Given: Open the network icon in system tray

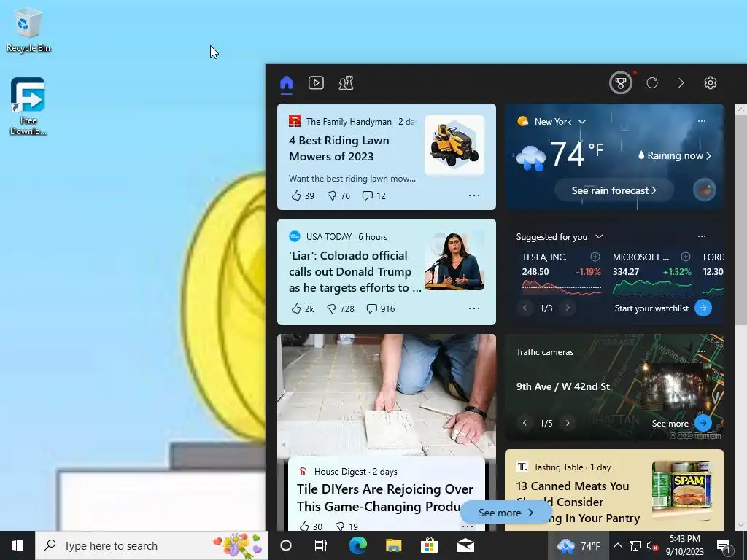Looking at the screenshot, I should point(635,545).
